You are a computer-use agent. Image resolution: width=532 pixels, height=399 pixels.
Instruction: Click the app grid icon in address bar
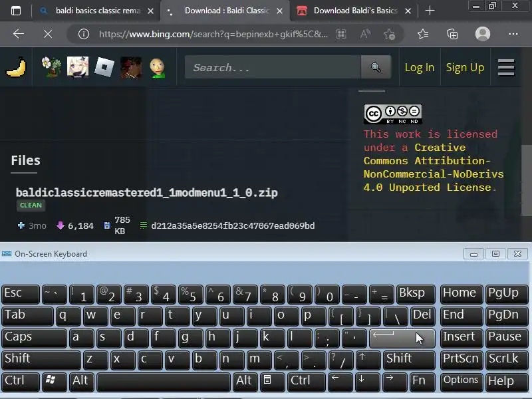341,34
